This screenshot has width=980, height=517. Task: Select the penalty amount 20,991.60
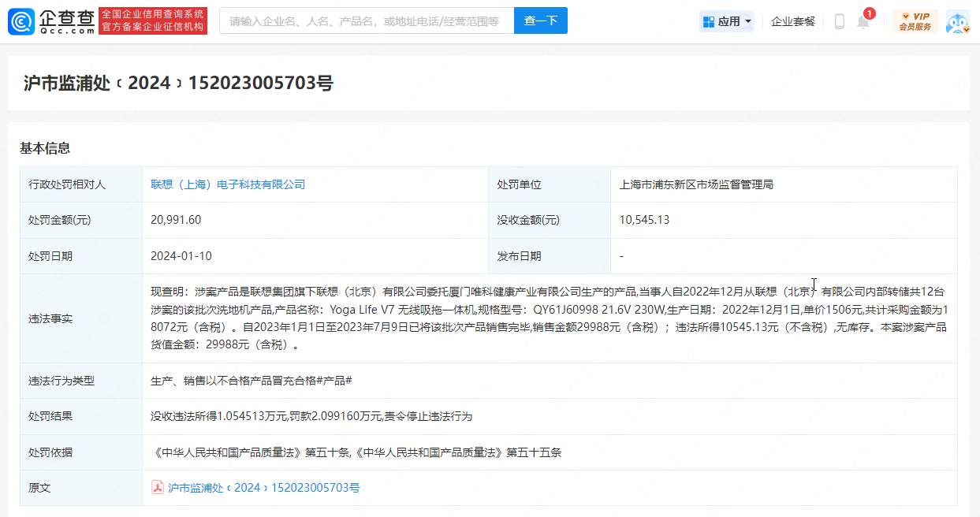176,220
